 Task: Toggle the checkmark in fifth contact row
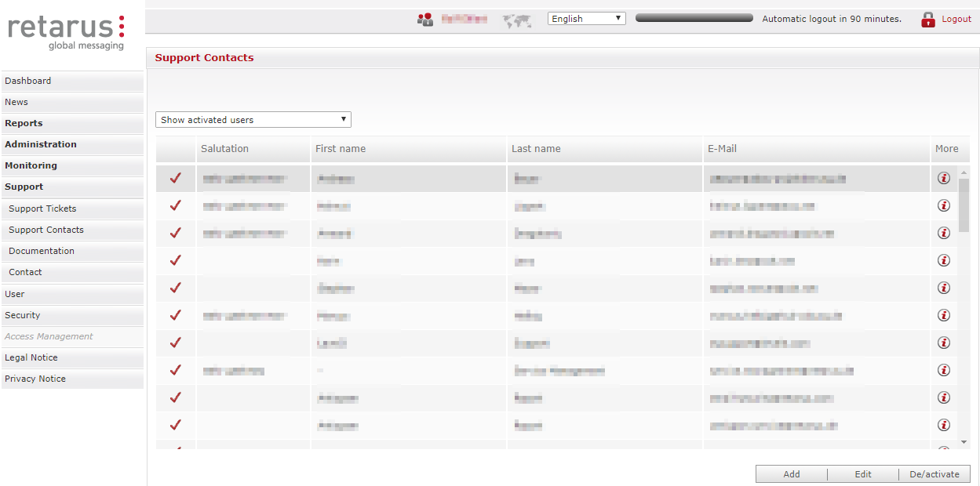coord(176,288)
